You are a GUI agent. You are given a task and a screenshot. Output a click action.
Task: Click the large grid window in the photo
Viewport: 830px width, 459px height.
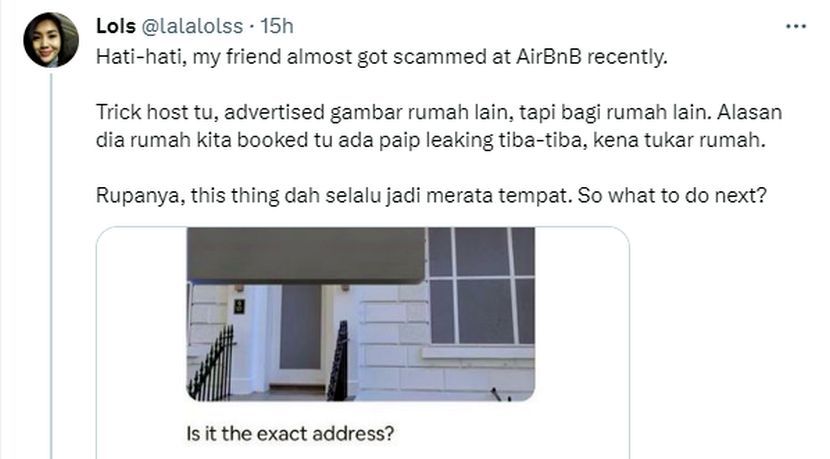tap(481, 286)
